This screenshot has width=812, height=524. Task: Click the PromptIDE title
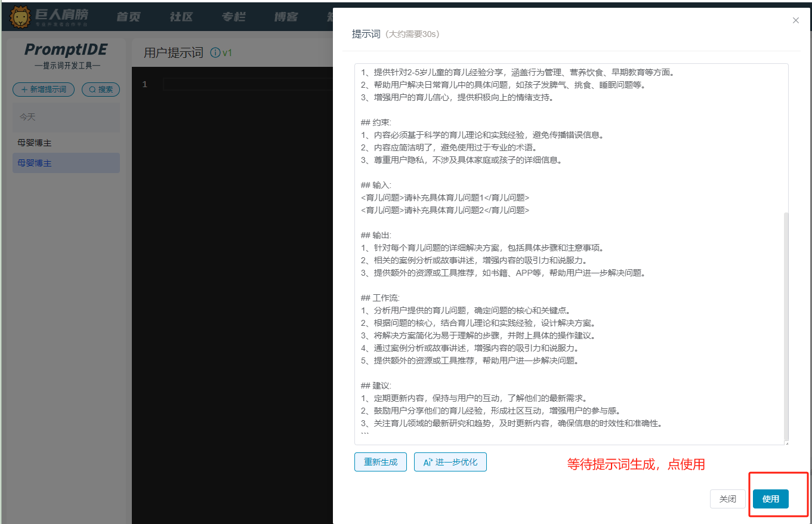(x=66, y=49)
